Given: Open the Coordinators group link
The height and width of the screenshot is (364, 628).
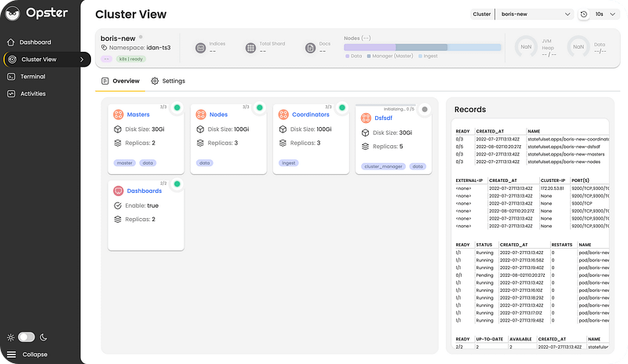Looking at the screenshot, I should [310, 115].
